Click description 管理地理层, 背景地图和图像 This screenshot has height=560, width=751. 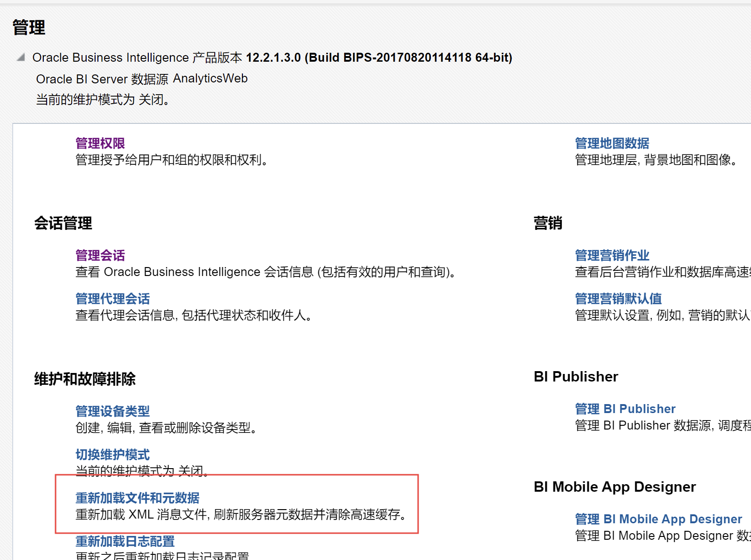657,160
